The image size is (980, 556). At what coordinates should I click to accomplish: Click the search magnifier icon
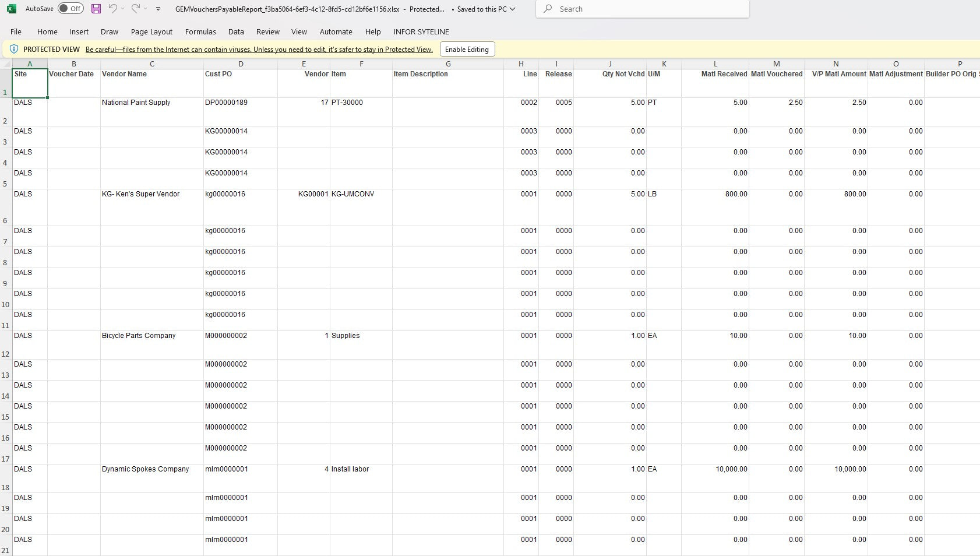(548, 9)
